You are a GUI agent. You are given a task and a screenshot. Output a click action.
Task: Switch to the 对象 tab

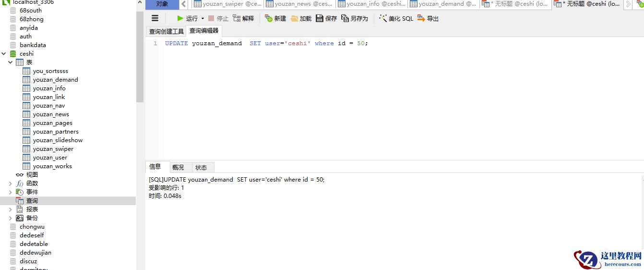162,4
